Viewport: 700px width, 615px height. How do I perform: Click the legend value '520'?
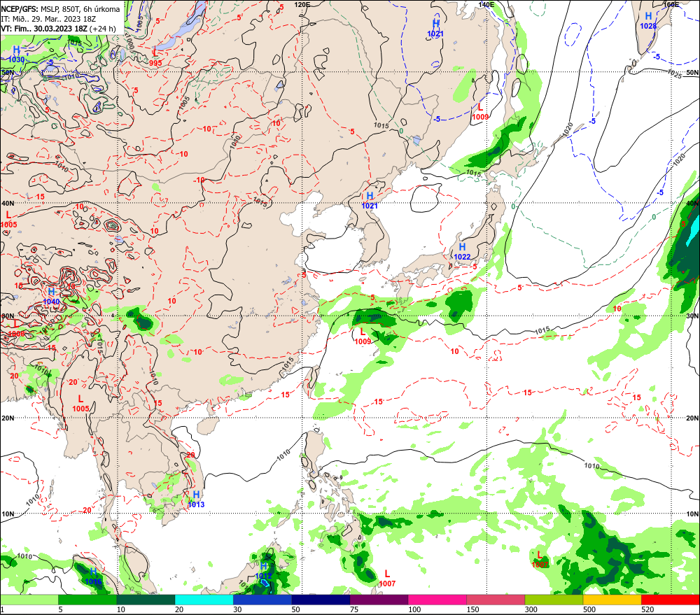[647, 609]
